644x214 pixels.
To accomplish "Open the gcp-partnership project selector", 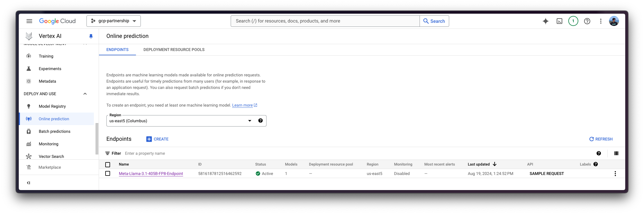I will pos(113,21).
